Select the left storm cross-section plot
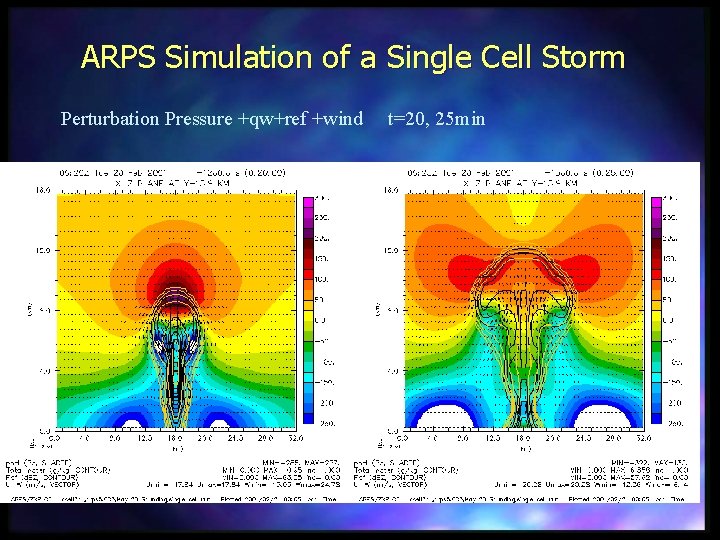The width and height of the screenshot is (720, 540). pos(176,311)
